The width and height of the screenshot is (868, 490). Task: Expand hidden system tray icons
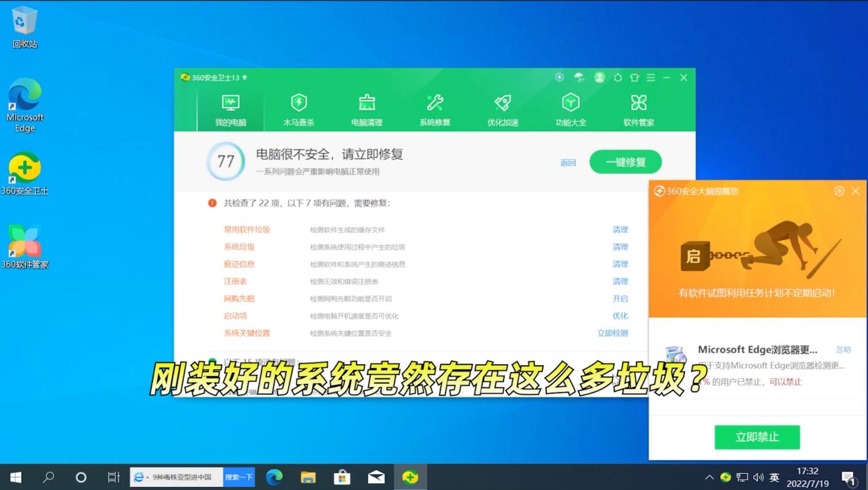709,476
